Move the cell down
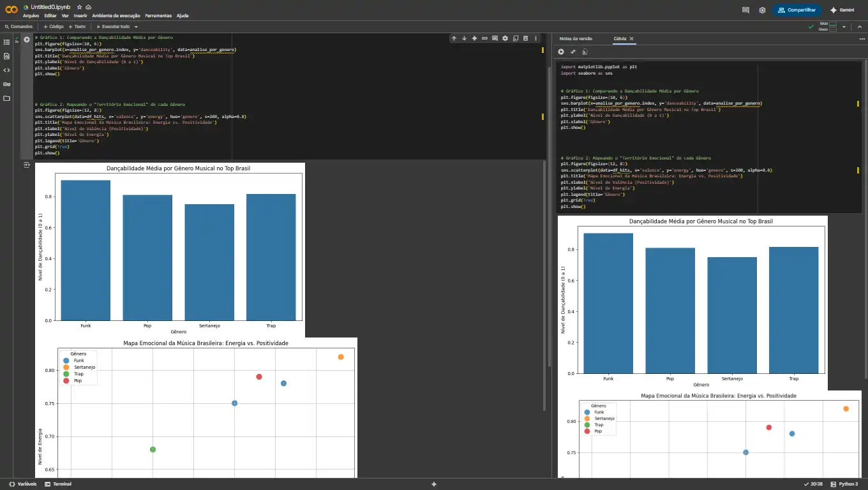Image resolution: width=868 pixels, height=490 pixels. [x=464, y=38]
